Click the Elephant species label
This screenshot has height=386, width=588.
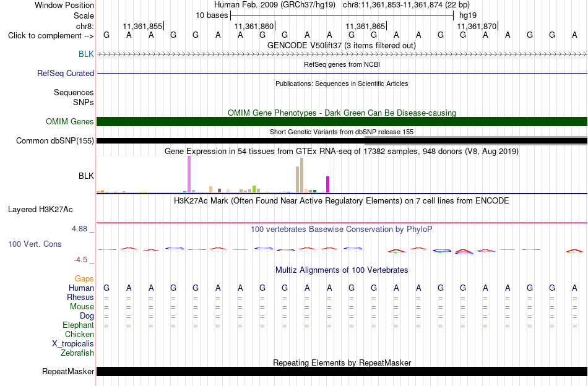click(79, 325)
